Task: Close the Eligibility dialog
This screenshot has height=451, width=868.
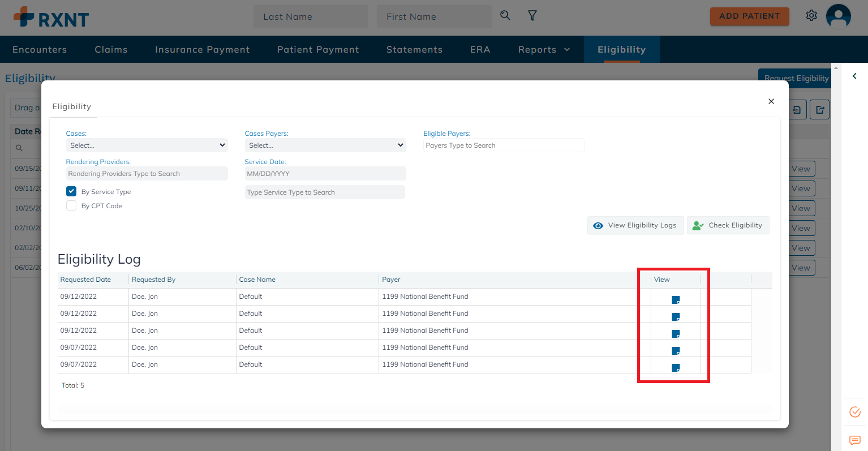Action: (x=771, y=101)
